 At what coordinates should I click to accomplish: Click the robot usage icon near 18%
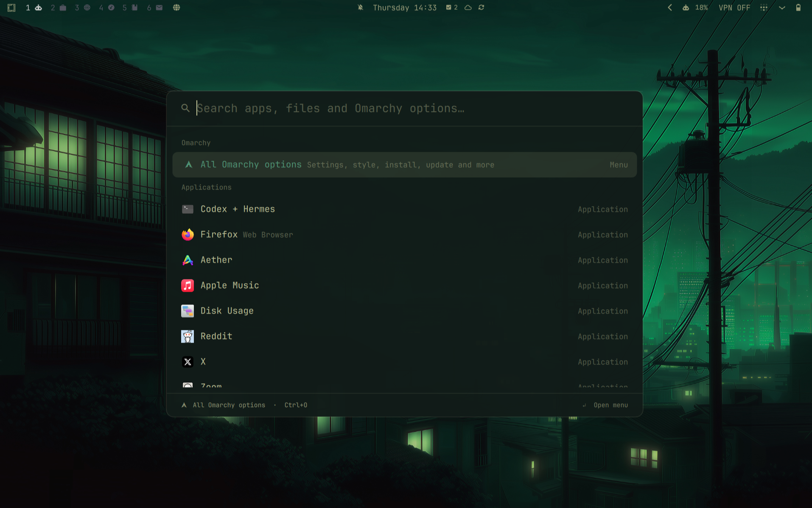(x=686, y=8)
